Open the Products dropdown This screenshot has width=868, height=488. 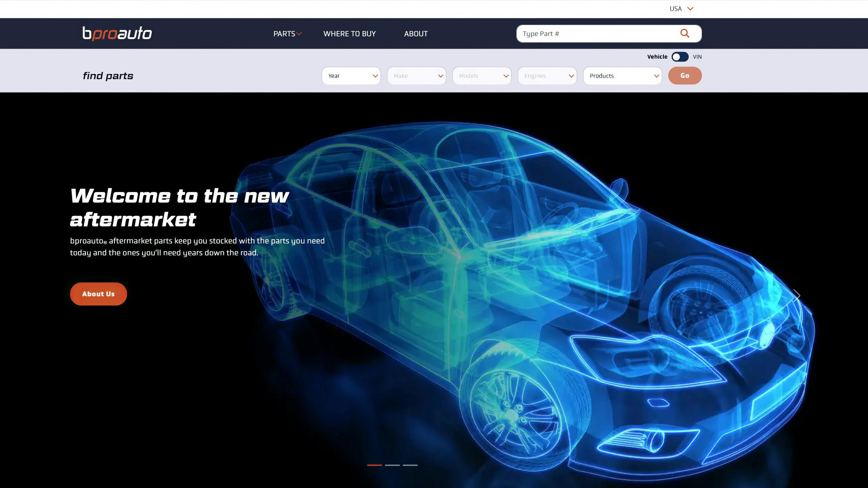click(x=622, y=76)
